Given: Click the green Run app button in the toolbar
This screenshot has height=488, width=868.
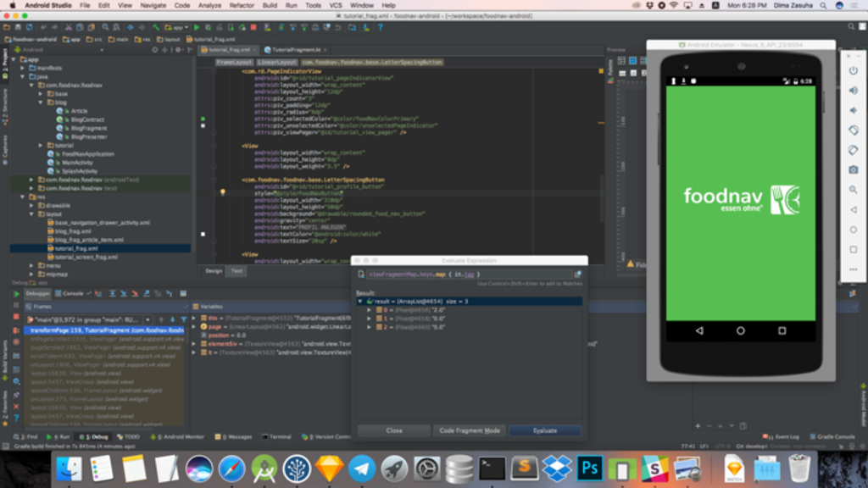Looking at the screenshot, I should [x=197, y=27].
